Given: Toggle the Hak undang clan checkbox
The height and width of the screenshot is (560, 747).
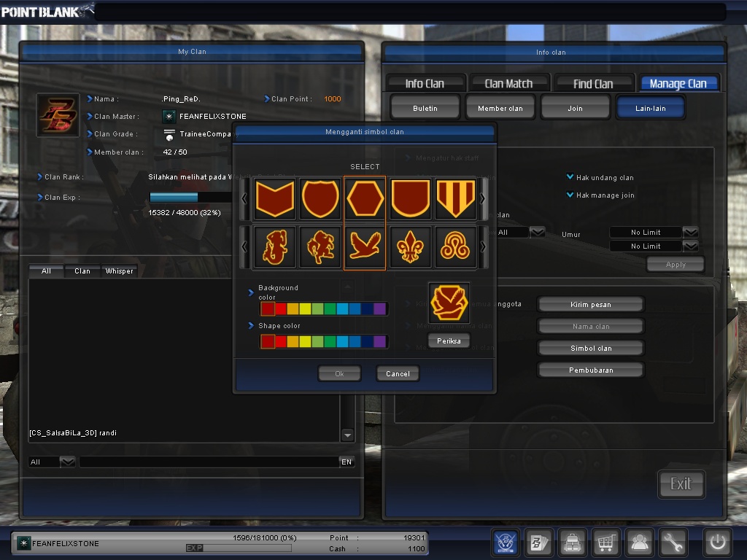Looking at the screenshot, I should [x=570, y=177].
